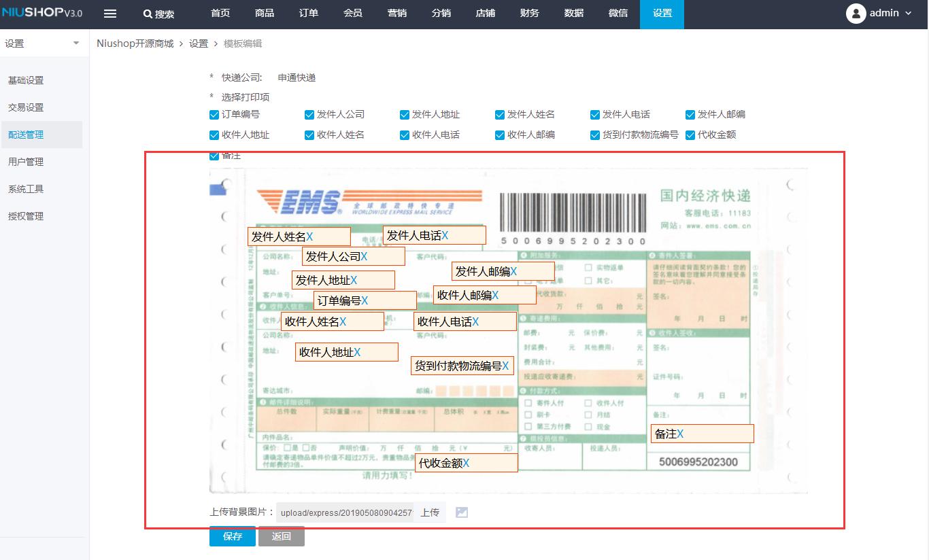Uncheck the 订单编号 print option
Viewport: 929px width, 560px height.
pos(214,115)
